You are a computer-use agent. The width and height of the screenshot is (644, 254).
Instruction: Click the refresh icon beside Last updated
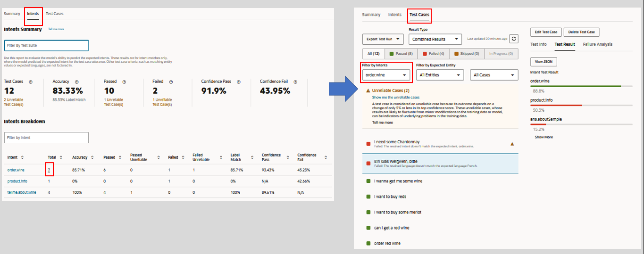click(x=514, y=39)
